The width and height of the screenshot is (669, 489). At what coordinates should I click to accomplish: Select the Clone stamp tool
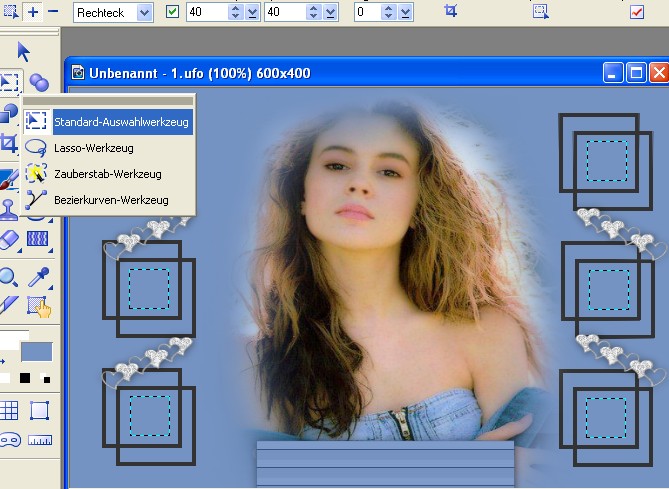coord(9,210)
